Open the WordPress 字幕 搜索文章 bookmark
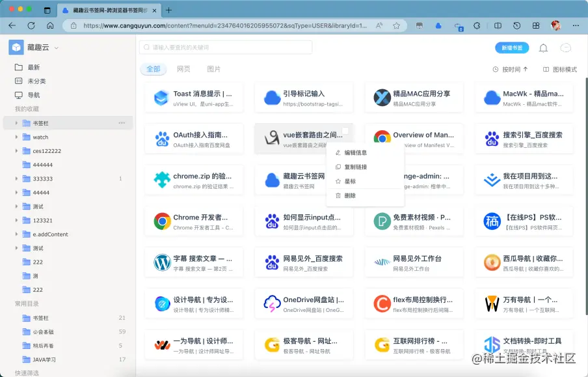This screenshot has width=588, height=377. (194, 262)
